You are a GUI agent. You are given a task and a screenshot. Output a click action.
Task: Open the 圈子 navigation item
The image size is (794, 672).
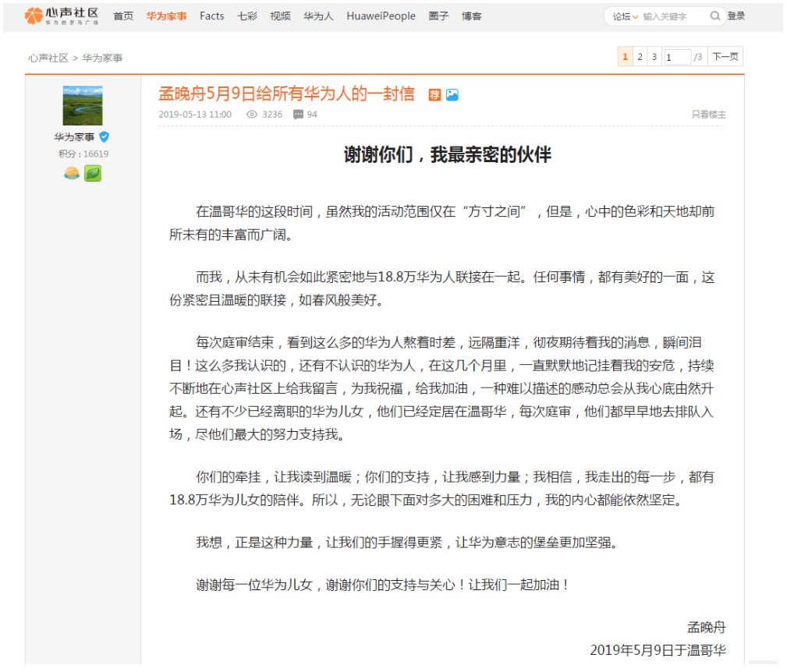pos(438,16)
